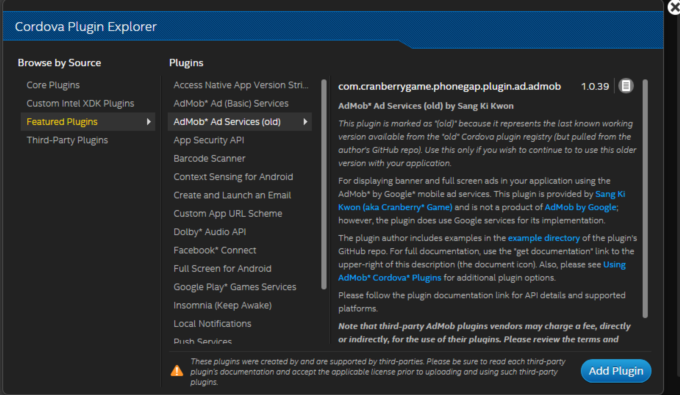680x395 pixels.
Task: Click the orange warning triangle icon
Action: point(177,371)
